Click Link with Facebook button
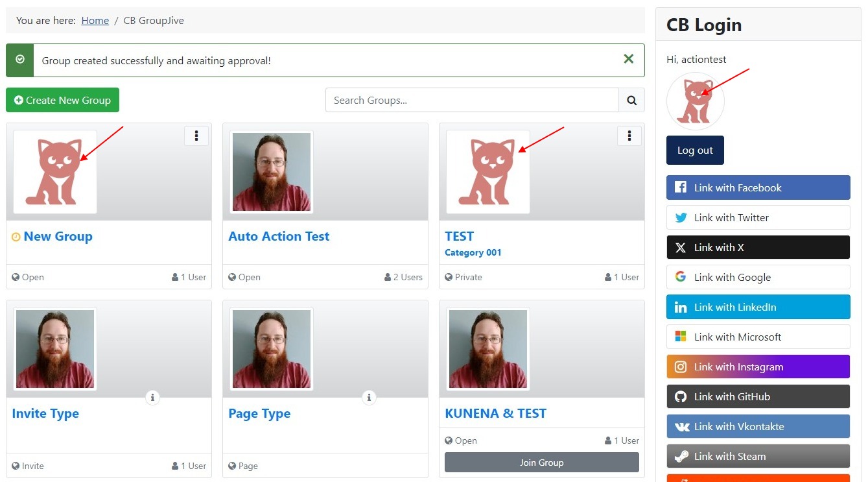The height and width of the screenshot is (482, 868). click(758, 187)
